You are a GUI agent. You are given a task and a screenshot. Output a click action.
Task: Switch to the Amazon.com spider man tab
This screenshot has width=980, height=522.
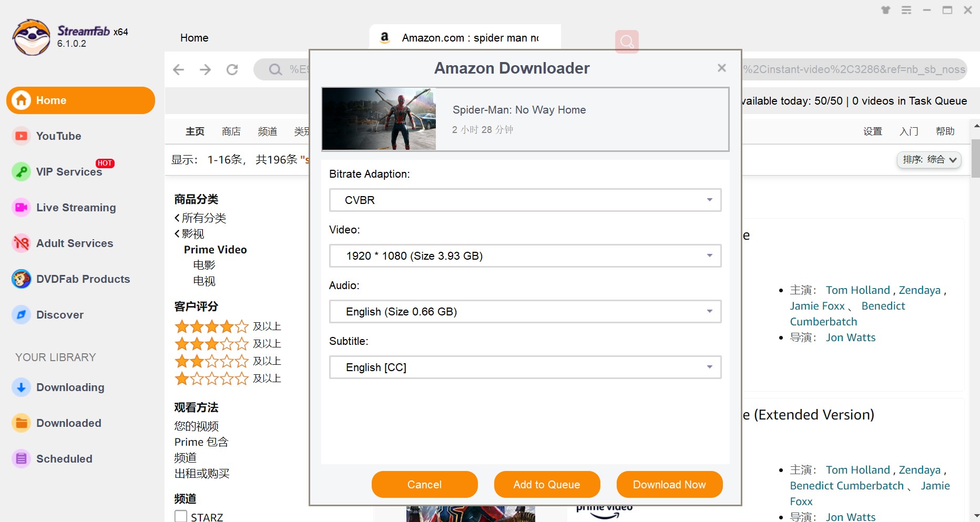click(465, 38)
